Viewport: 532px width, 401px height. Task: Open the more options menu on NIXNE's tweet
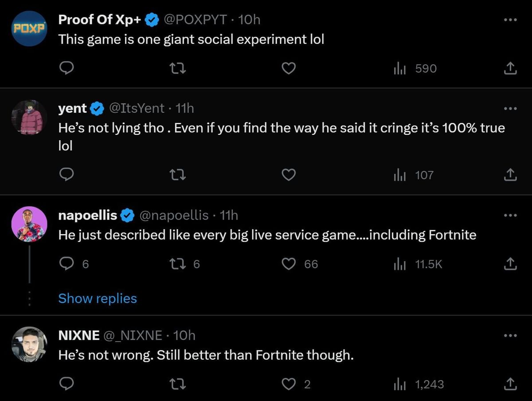tap(510, 335)
